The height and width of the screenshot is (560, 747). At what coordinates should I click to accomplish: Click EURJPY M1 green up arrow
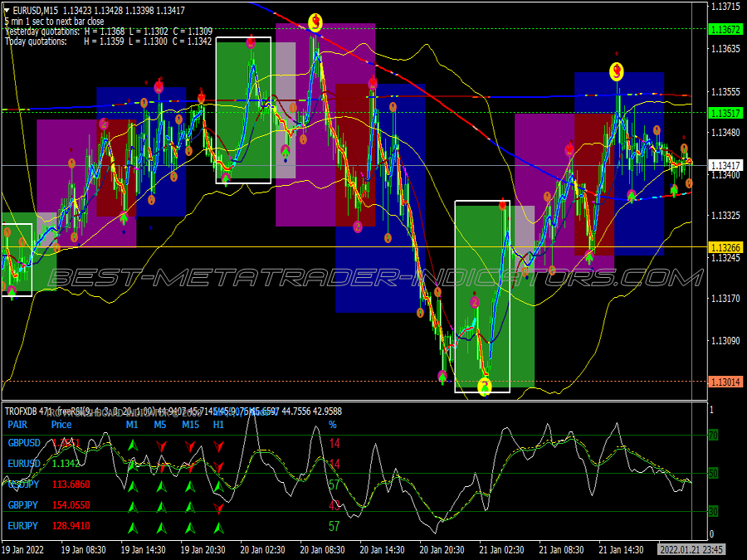click(133, 528)
